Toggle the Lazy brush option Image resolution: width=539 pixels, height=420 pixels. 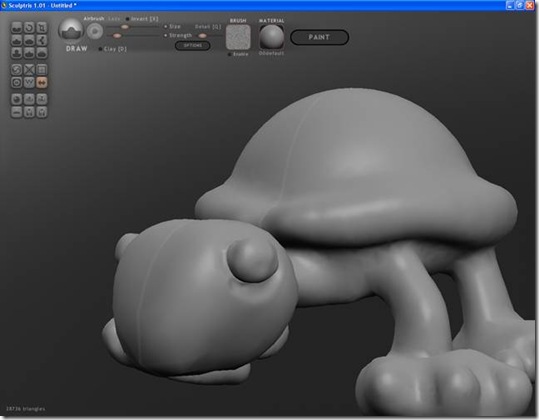(114, 19)
